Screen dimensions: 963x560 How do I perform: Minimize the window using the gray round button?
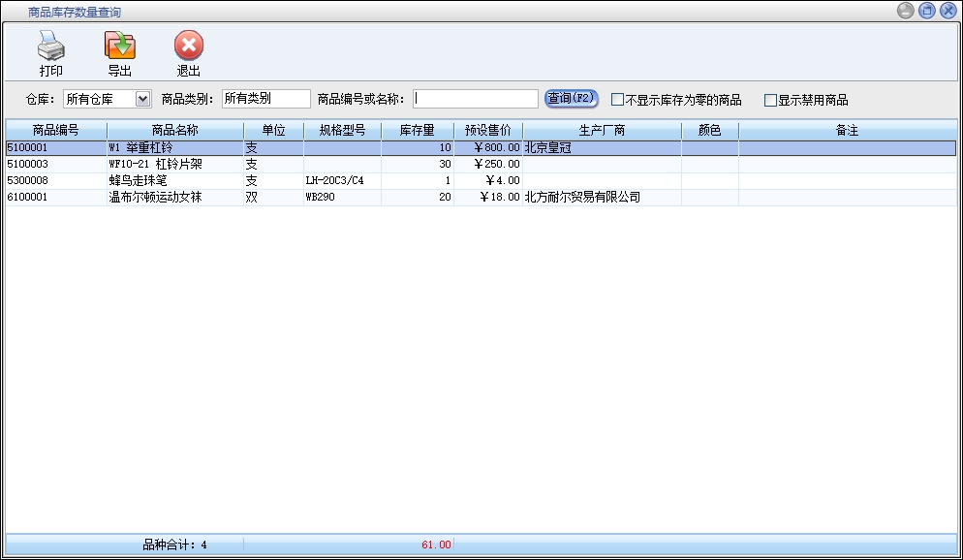click(x=905, y=11)
